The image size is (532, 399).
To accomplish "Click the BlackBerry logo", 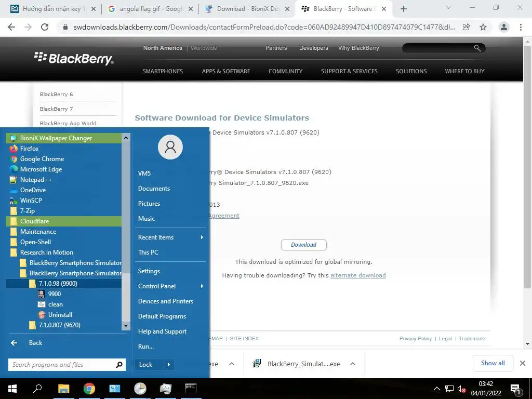I will point(74,58).
